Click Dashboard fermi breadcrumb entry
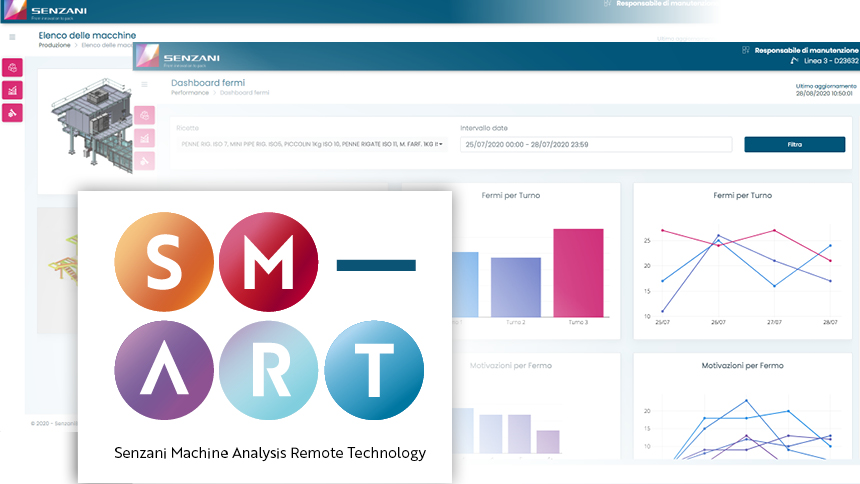The height and width of the screenshot is (484, 860). [x=245, y=93]
